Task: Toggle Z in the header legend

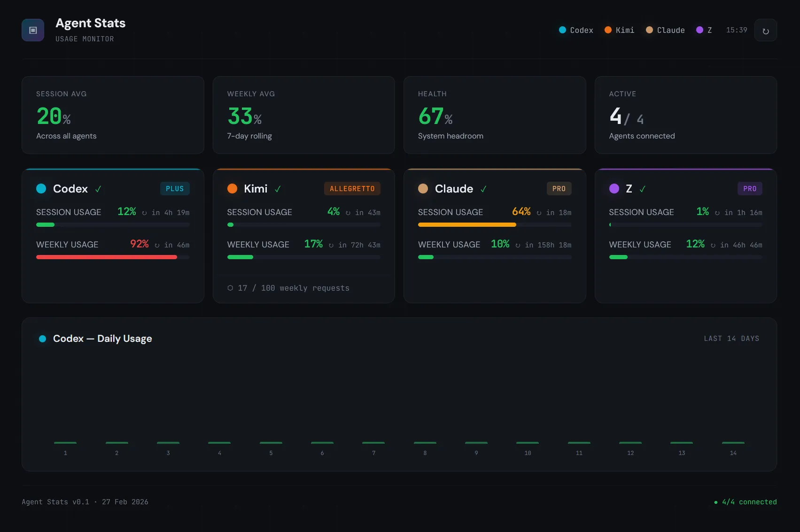Action: [704, 30]
